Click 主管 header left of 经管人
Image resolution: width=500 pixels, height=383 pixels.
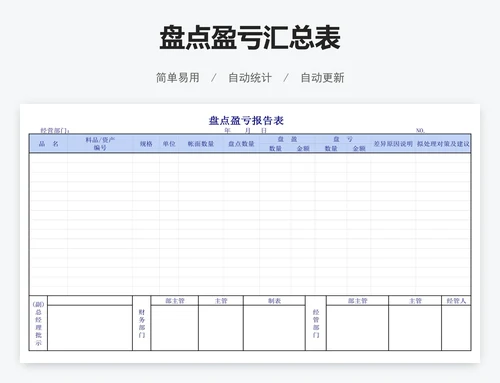[415, 301]
